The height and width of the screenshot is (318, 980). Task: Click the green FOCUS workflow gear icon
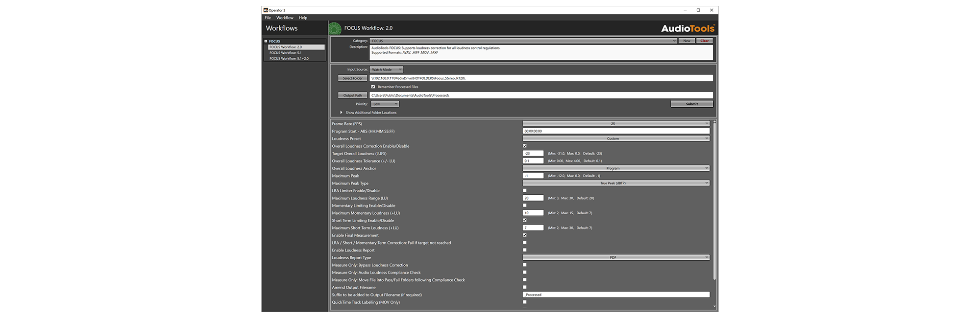point(335,29)
